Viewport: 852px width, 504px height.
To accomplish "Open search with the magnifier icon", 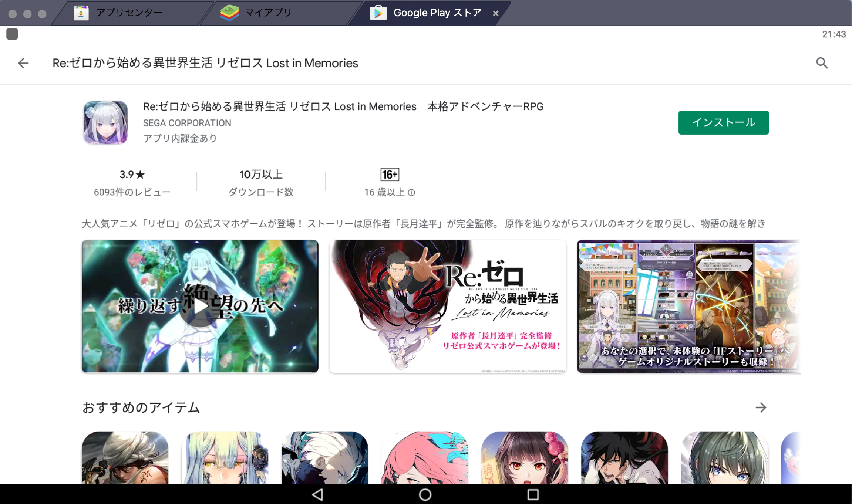I will (822, 63).
